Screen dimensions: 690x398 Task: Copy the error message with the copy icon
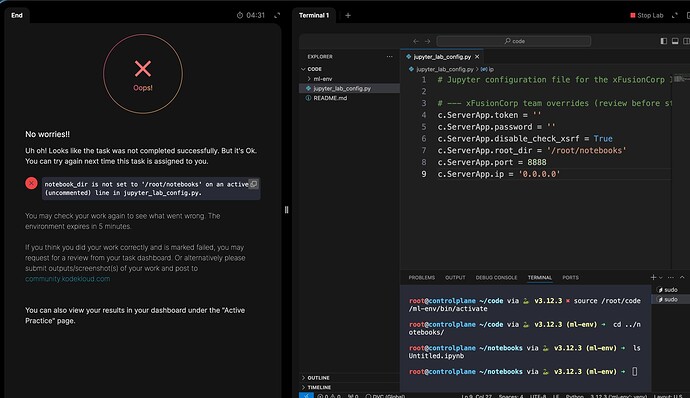tap(253, 184)
